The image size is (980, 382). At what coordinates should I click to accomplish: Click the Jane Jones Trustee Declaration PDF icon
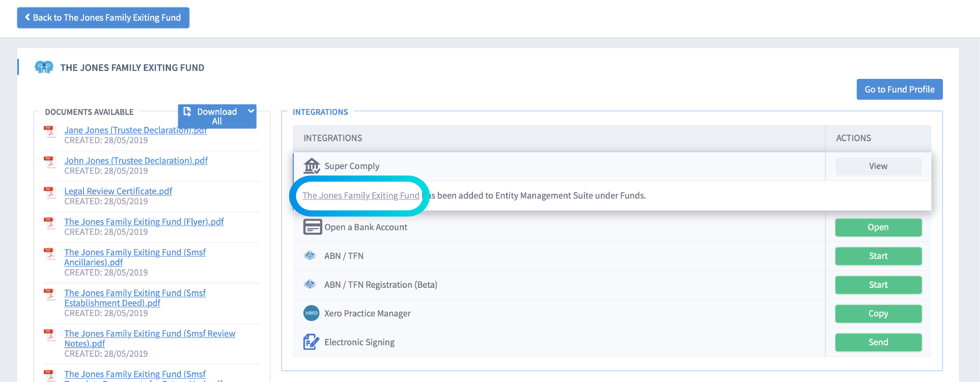pyautogui.click(x=50, y=132)
